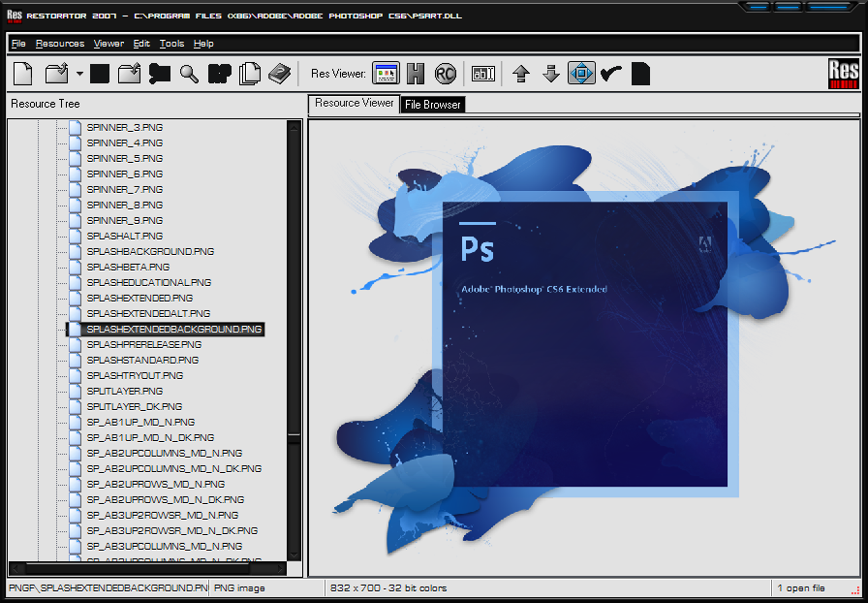Select SPLASHBACKGROUND.PNG resource

pyautogui.click(x=150, y=252)
